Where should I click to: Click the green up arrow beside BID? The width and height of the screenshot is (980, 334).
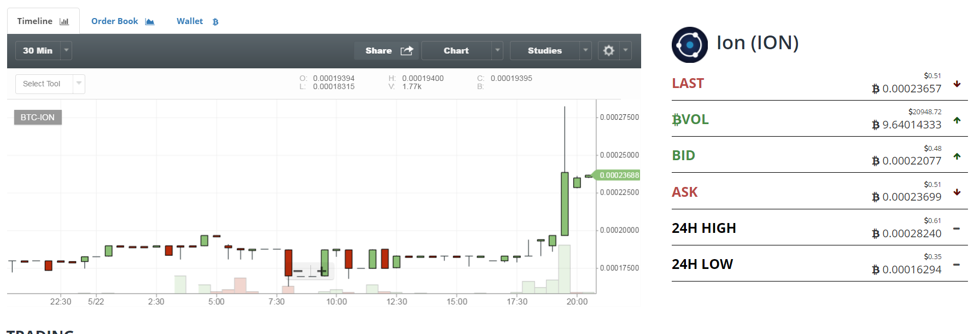[957, 156]
